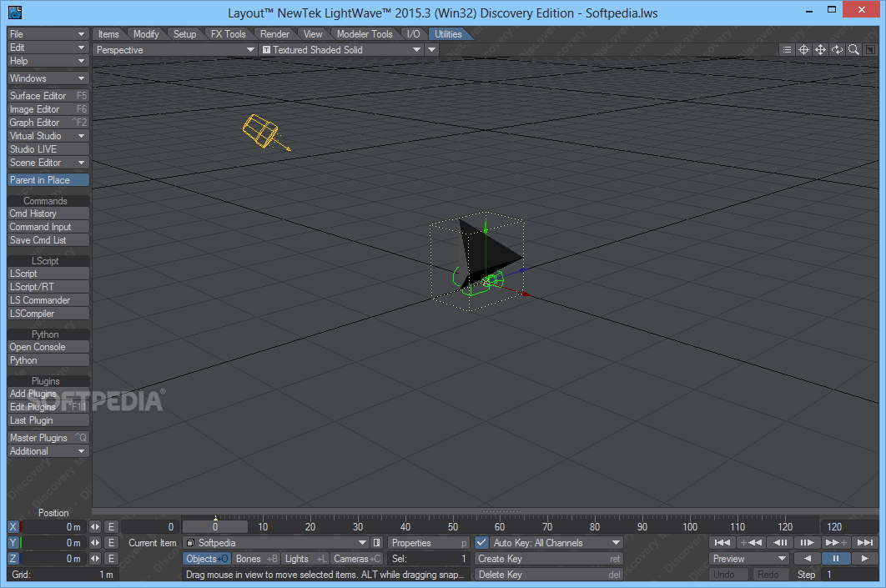The width and height of the screenshot is (886, 588).
Task: Click the viewport pan arrows icon
Action: (820, 50)
